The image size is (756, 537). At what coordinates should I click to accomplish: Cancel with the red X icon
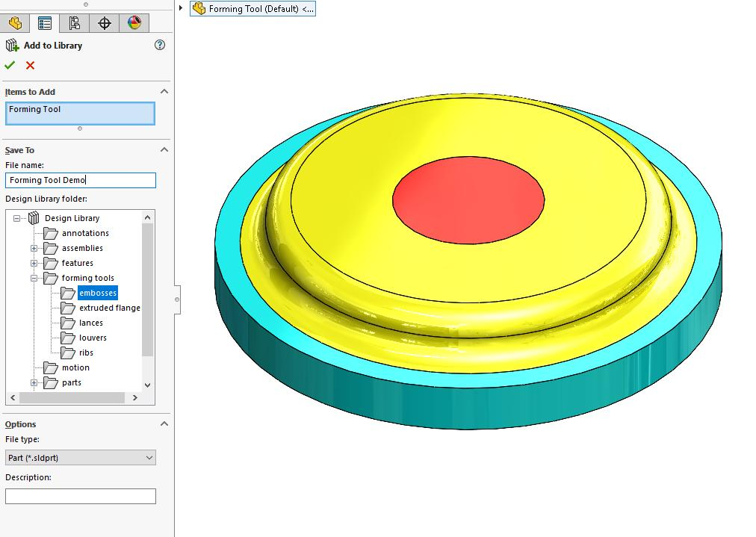click(x=30, y=66)
